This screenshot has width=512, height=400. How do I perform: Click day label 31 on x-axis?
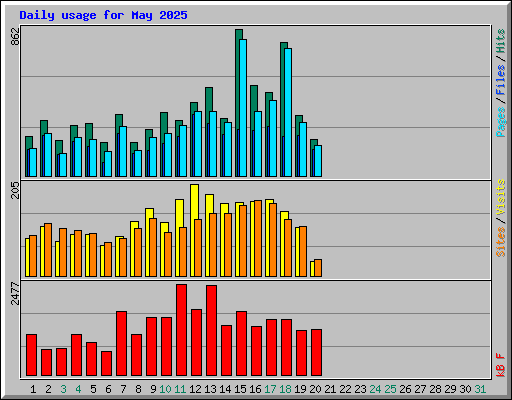click(480, 389)
